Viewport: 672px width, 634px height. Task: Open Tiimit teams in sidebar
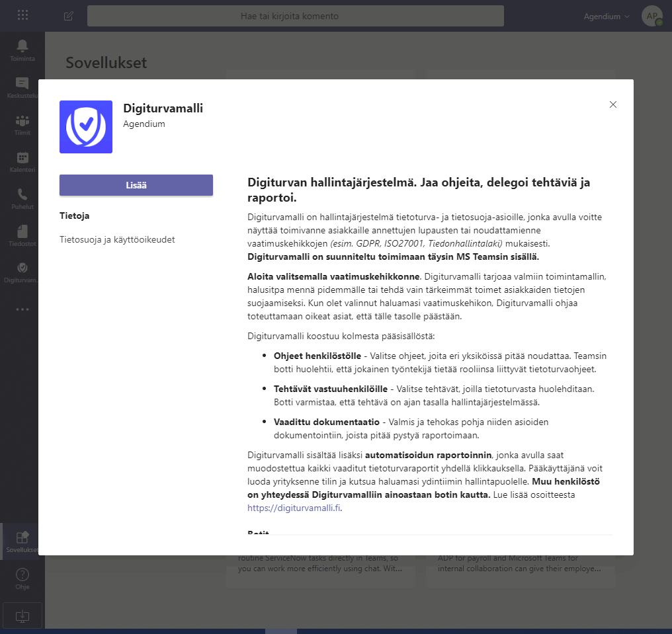[x=22, y=125]
